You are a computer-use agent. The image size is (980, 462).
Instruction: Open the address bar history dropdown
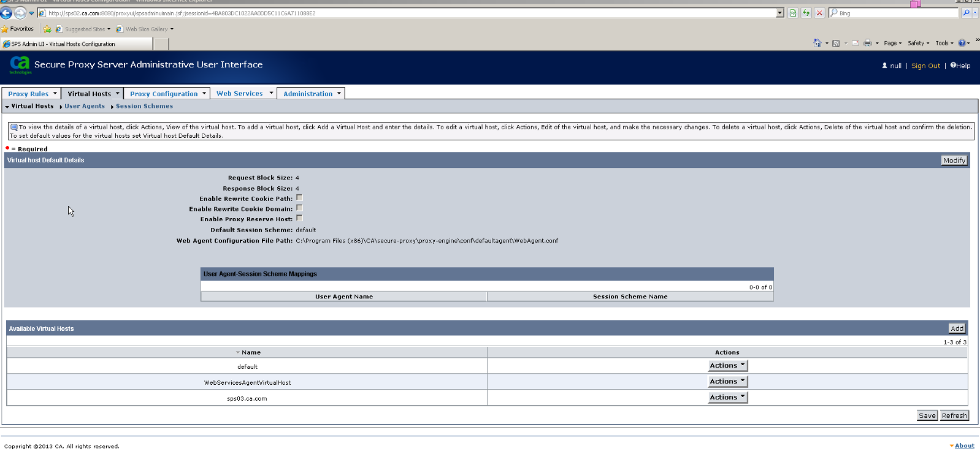coord(780,13)
